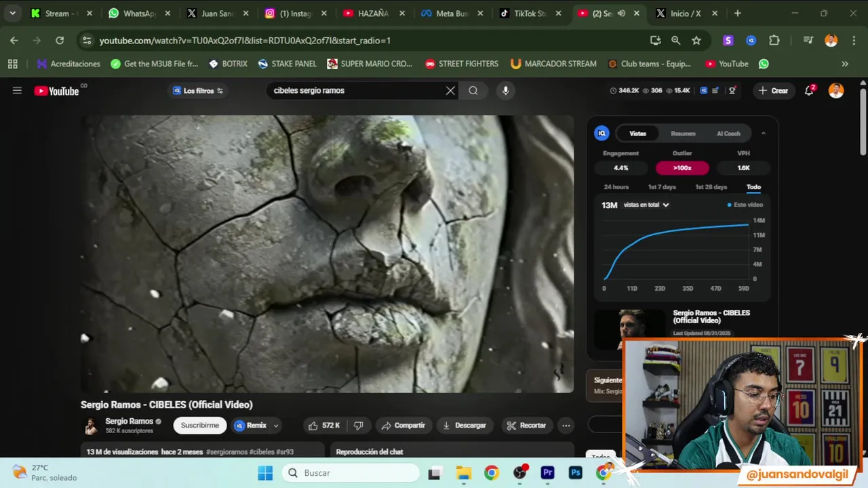Open the YouTube hamburger guide menu
Image resolution: width=868 pixels, height=488 pixels.
17,91
